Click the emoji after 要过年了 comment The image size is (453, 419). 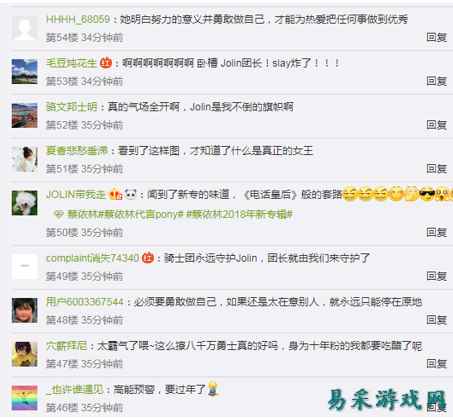point(213,388)
